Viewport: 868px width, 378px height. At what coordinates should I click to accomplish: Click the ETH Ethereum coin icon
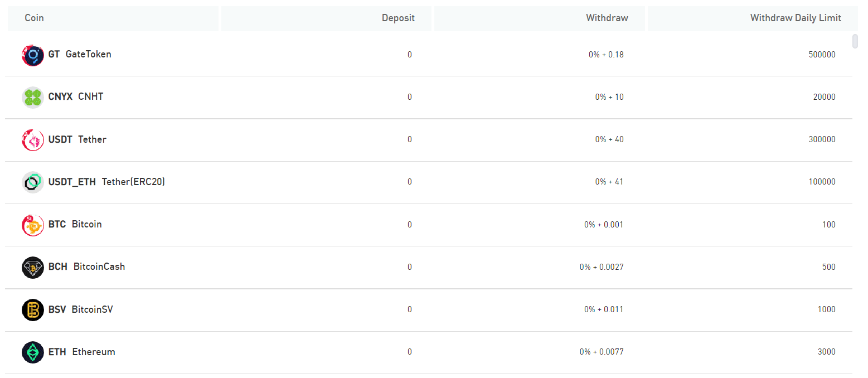pos(33,352)
